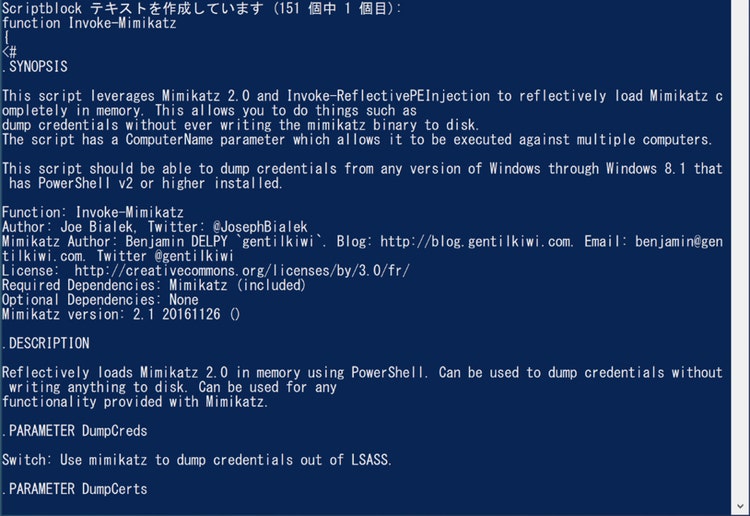This screenshot has height=516, width=750.
Task: Click the scroll down arrow of the scrollbar
Action: click(740, 506)
